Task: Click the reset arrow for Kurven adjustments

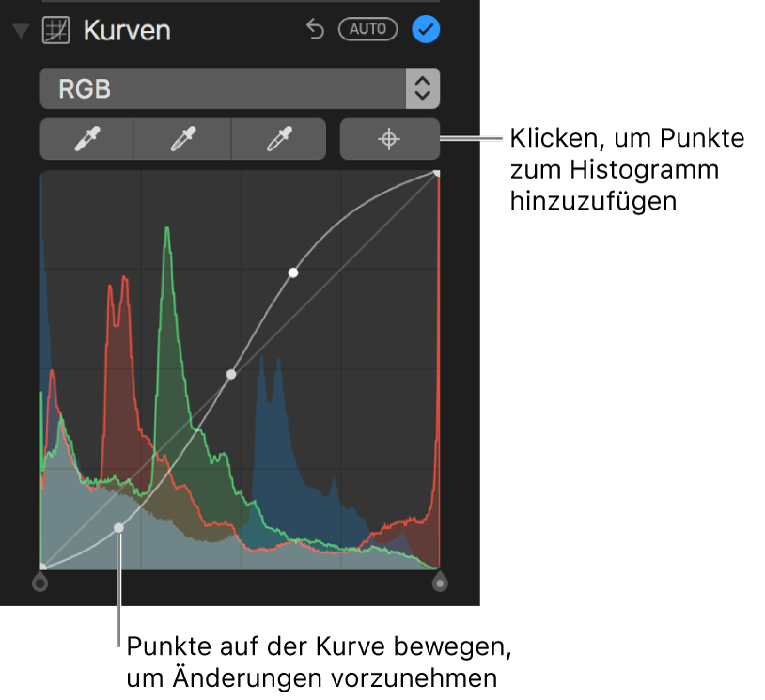Action: [315, 29]
